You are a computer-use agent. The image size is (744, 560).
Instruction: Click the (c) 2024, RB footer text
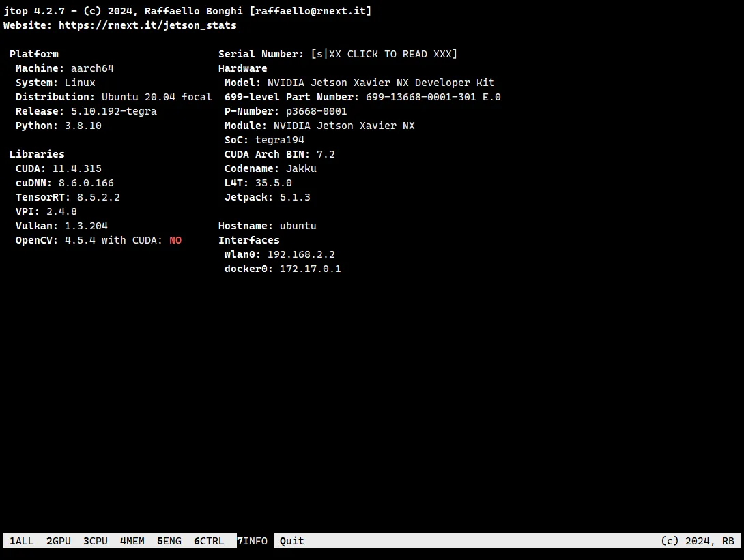[x=698, y=541]
